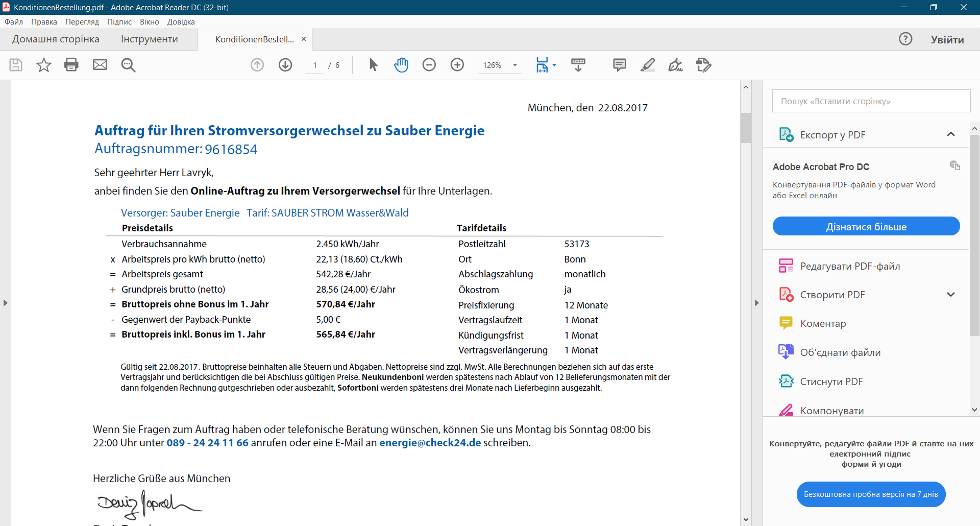Click the total price 565,84 €/Jahr
The image size is (980, 526).
click(346, 334)
